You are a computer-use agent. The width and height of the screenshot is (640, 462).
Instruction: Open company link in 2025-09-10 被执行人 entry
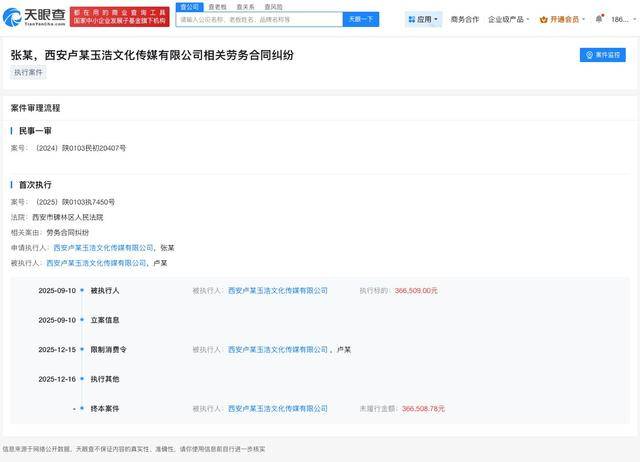[x=278, y=291]
